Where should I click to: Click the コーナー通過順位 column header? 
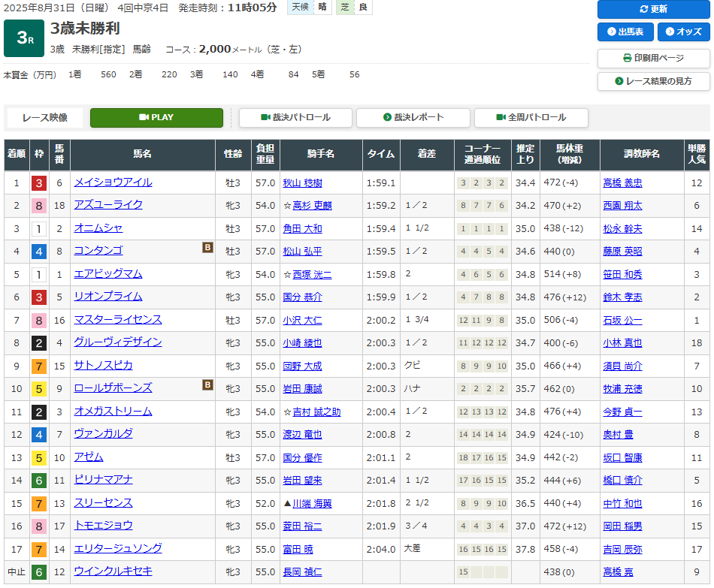(483, 154)
